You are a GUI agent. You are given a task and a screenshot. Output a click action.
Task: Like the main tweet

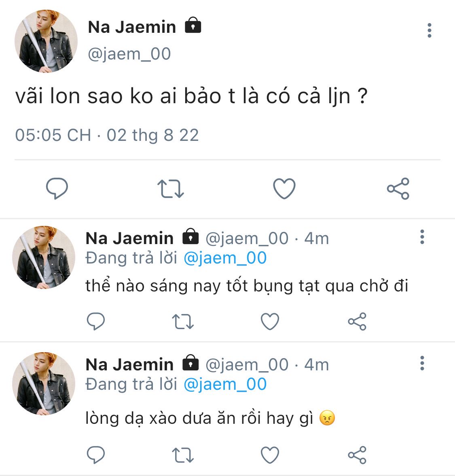coord(284,189)
